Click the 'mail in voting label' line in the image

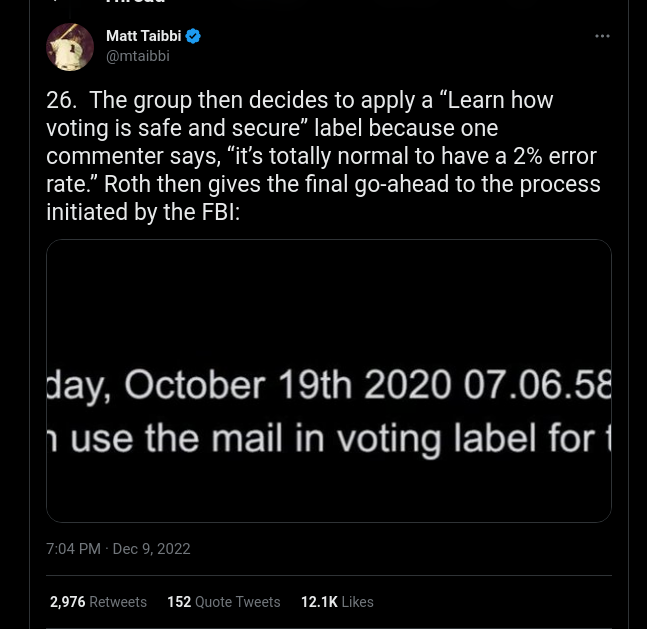(329, 437)
